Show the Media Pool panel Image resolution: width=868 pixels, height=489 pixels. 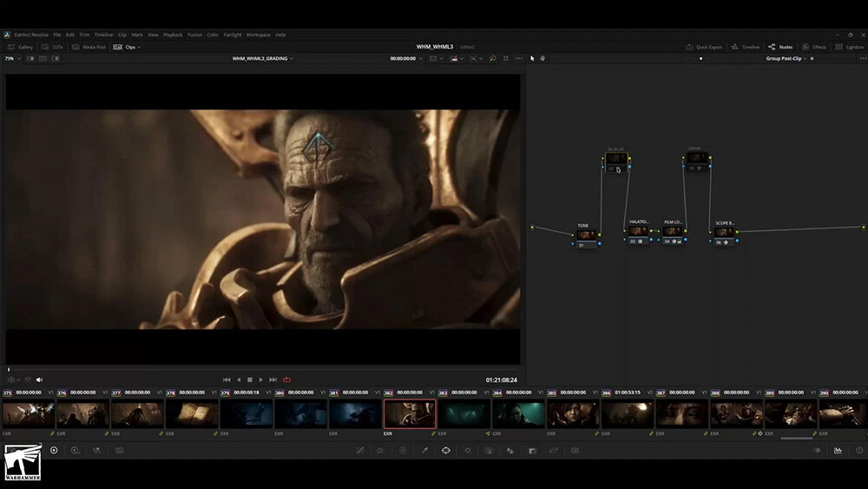click(x=89, y=47)
